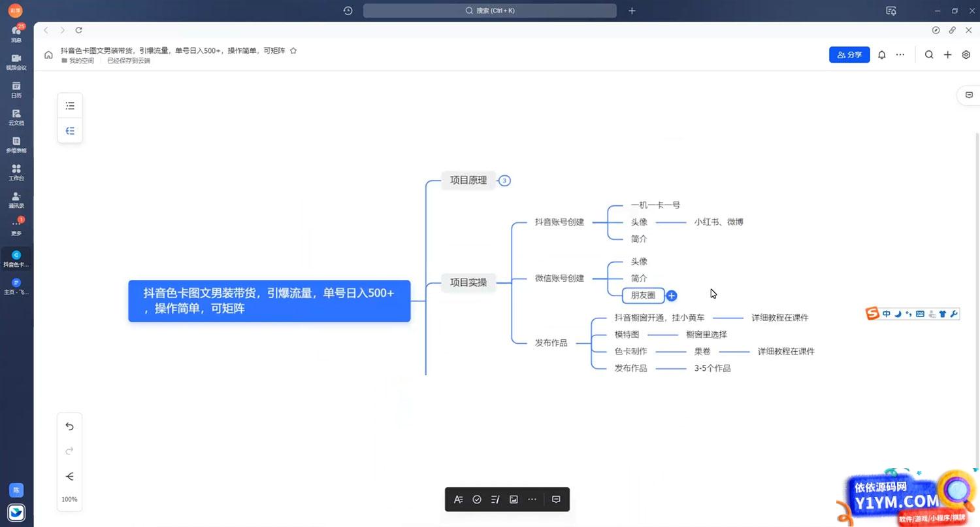Open the Calendar (日历) sidebar icon
Viewport: 980px width, 527px height.
coord(16,90)
